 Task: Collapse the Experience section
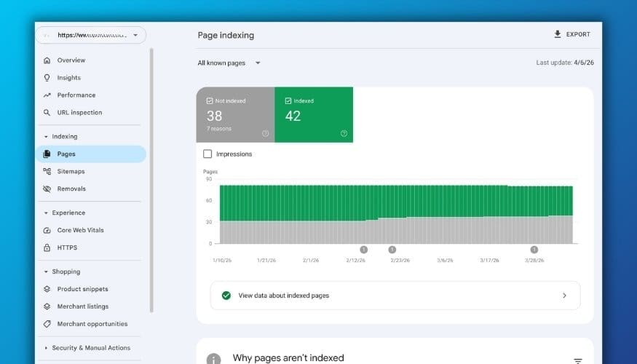point(45,213)
